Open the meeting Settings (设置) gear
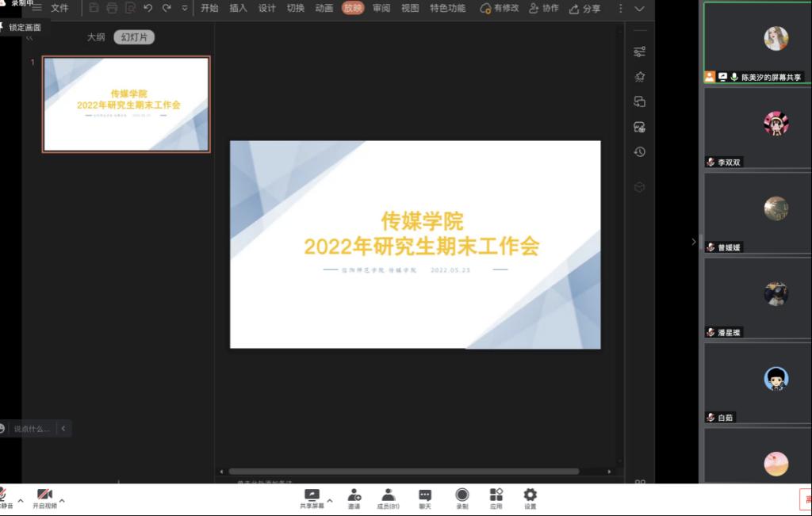 tap(530, 495)
